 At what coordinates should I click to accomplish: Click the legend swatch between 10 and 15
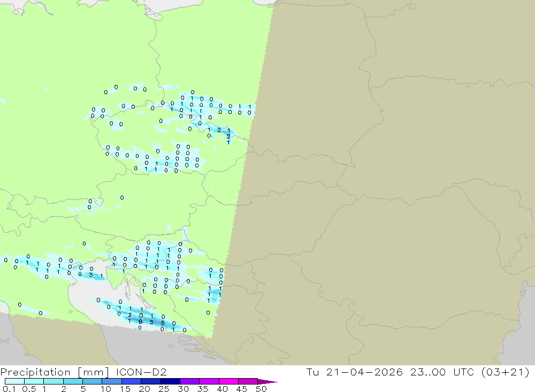112,381
